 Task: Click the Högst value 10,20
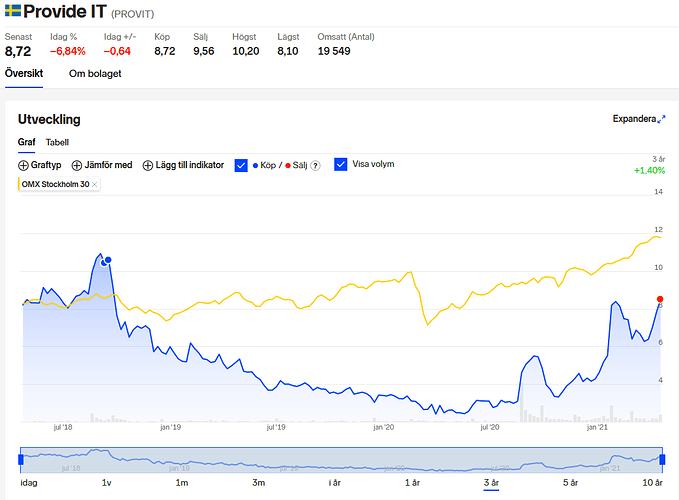click(246, 51)
